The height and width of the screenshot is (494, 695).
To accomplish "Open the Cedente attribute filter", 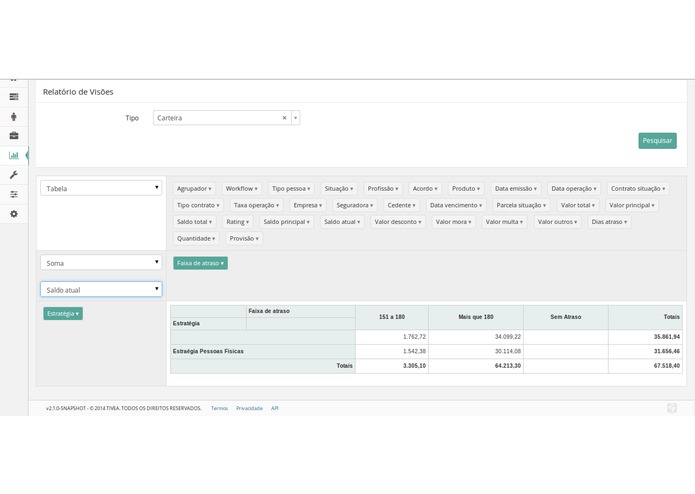I will pyautogui.click(x=401, y=205).
